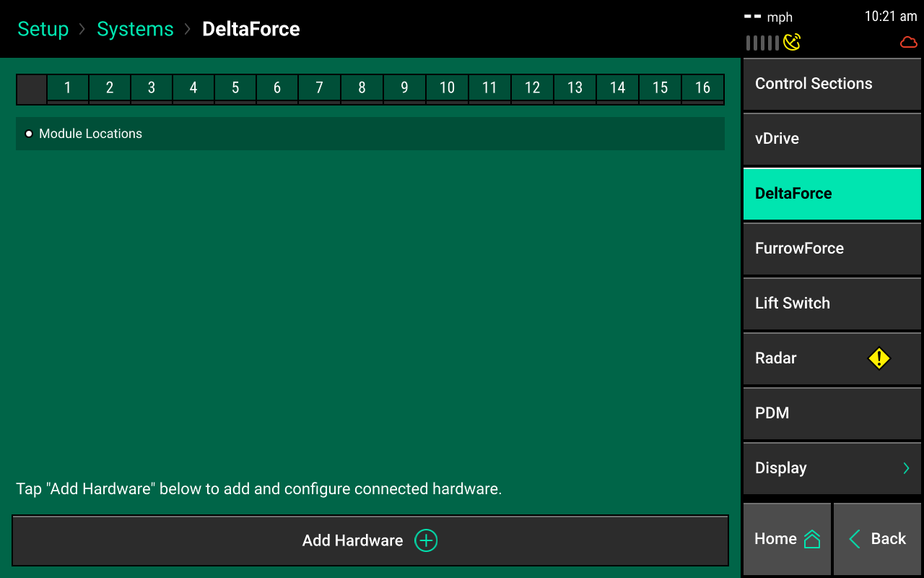Select row 10 in the row bar
This screenshot has height=578, width=924.
click(x=448, y=88)
